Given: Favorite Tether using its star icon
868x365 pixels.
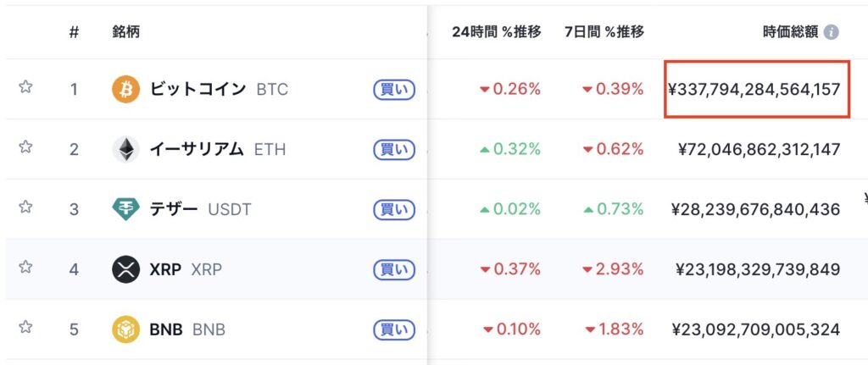Looking at the screenshot, I should coord(25,207).
